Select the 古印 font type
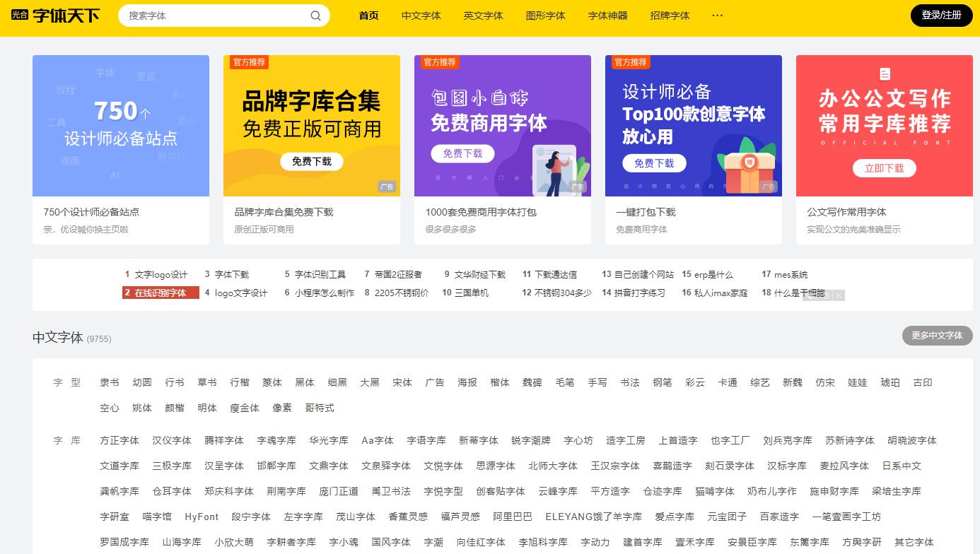This screenshot has height=554, width=980. tap(923, 382)
